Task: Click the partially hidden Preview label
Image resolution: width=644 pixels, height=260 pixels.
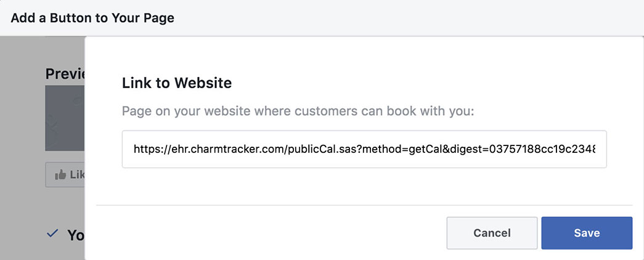Action: 65,75
